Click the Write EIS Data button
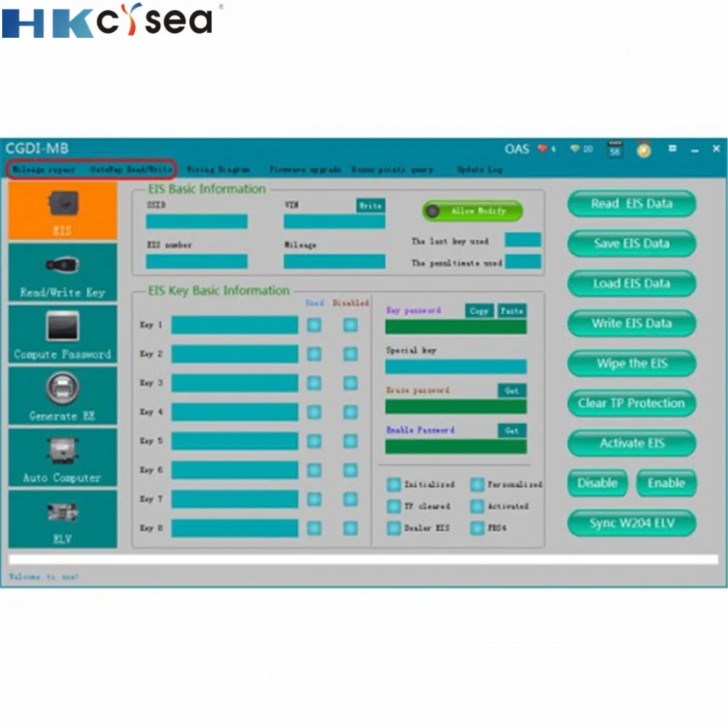 pyautogui.click(x=631, y=324)
